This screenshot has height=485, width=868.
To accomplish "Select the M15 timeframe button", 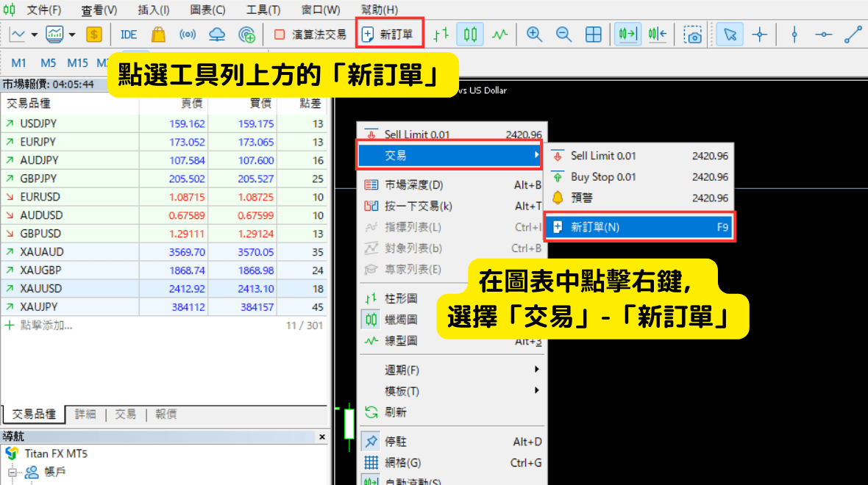I will [x=77, y=63].
